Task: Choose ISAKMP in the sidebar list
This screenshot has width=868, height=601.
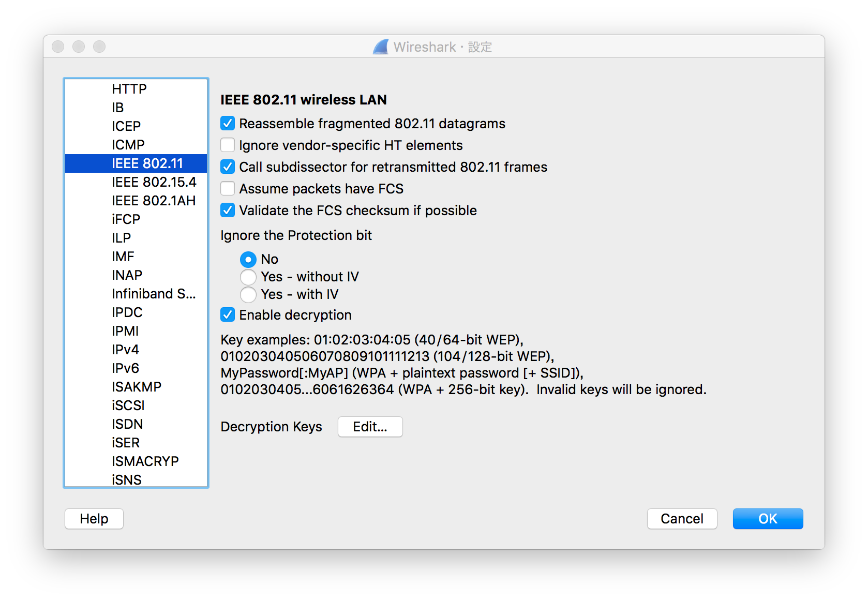Action: pyautogui.click(x=137, y=387)
